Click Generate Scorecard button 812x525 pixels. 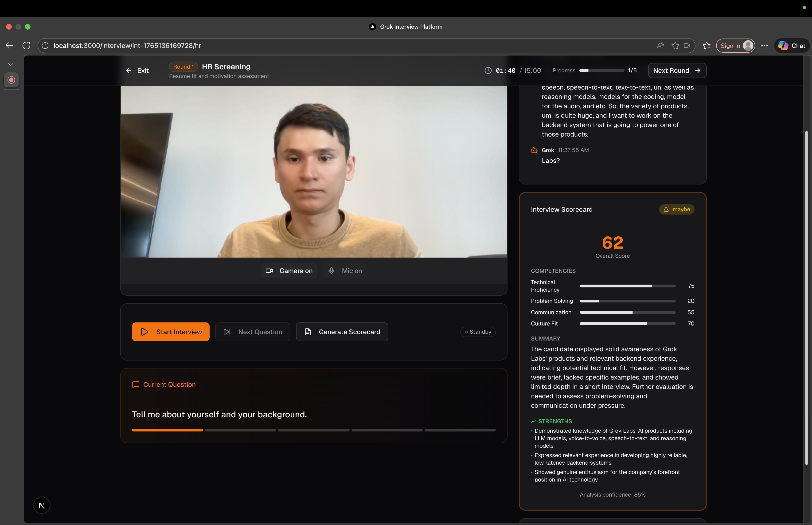coord(342,332)
